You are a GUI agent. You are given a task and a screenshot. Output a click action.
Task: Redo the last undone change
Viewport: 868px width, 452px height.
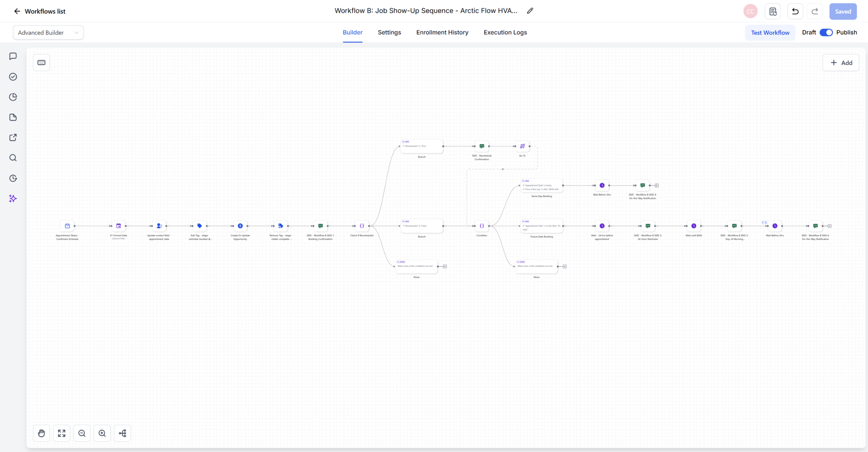pos(815,11)
